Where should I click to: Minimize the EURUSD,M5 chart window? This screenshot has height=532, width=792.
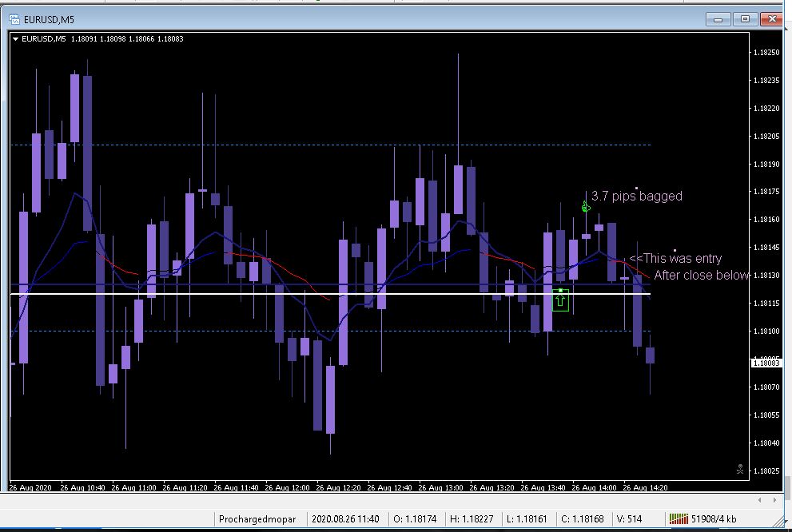pos(718,20)
